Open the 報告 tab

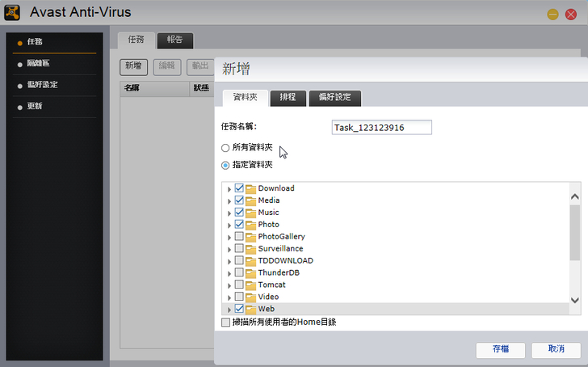(x=175, y=40)
